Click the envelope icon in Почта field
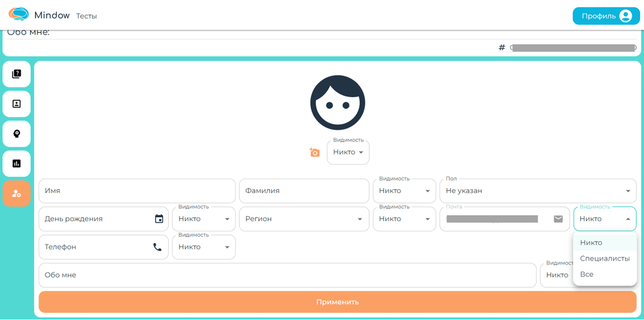Image resolution: width=644 pixels, height=320 pixels. pos(558,219)
